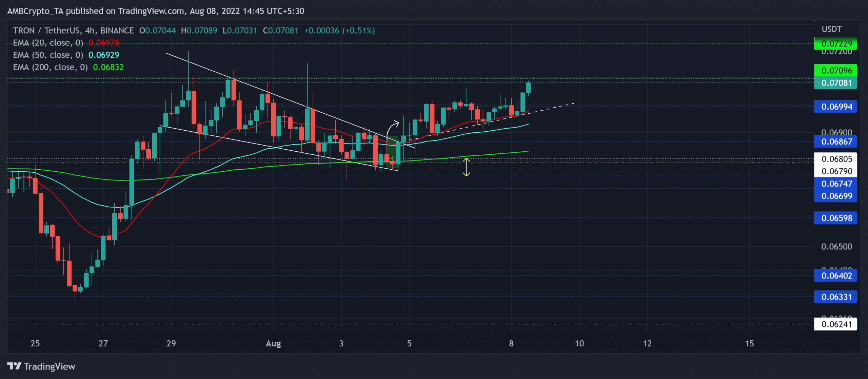Screen dimensions: 868x379
Task: Click the close price value C0.07081
Action: coord(280,31)
